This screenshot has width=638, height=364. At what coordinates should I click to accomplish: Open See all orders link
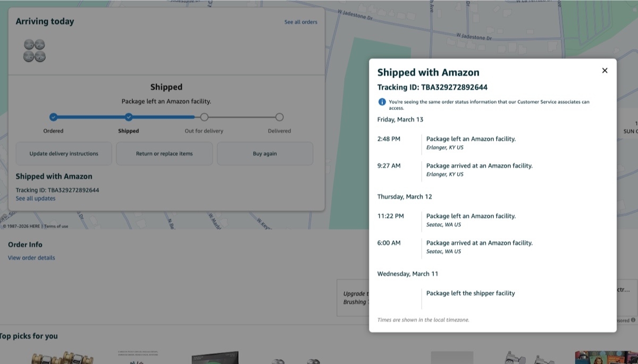pyautogui.click(x=301, y=22)
